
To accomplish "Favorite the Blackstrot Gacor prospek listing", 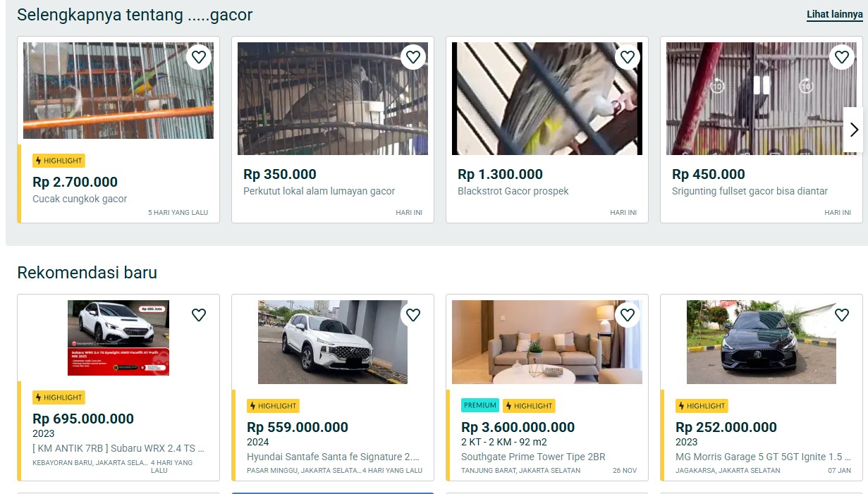I will point(628,56).
